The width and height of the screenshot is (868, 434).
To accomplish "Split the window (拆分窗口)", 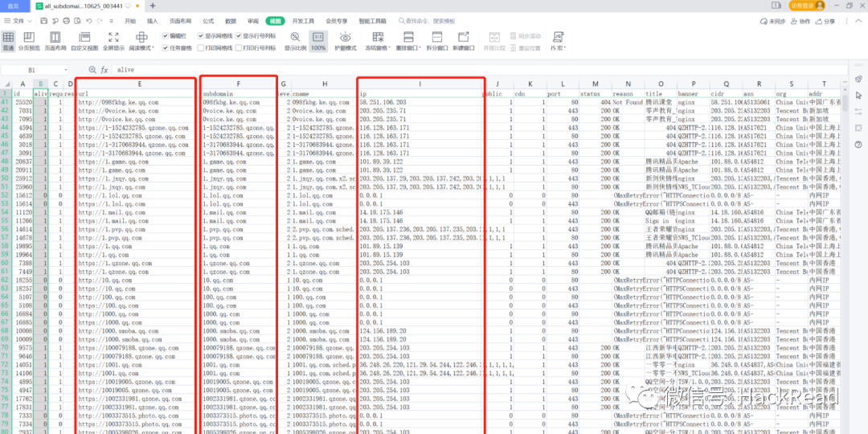I will 436,42.
